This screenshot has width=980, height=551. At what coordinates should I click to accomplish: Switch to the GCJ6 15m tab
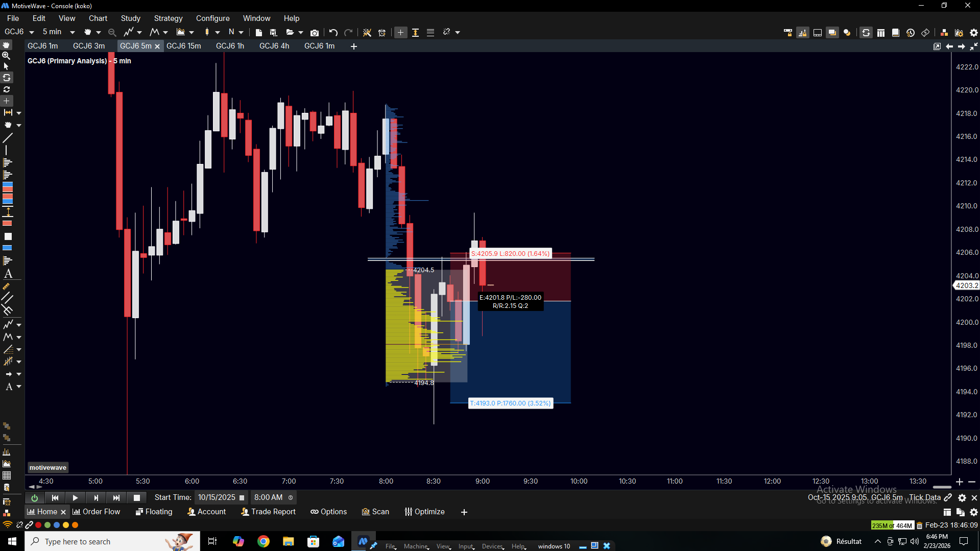pos(184,46)
